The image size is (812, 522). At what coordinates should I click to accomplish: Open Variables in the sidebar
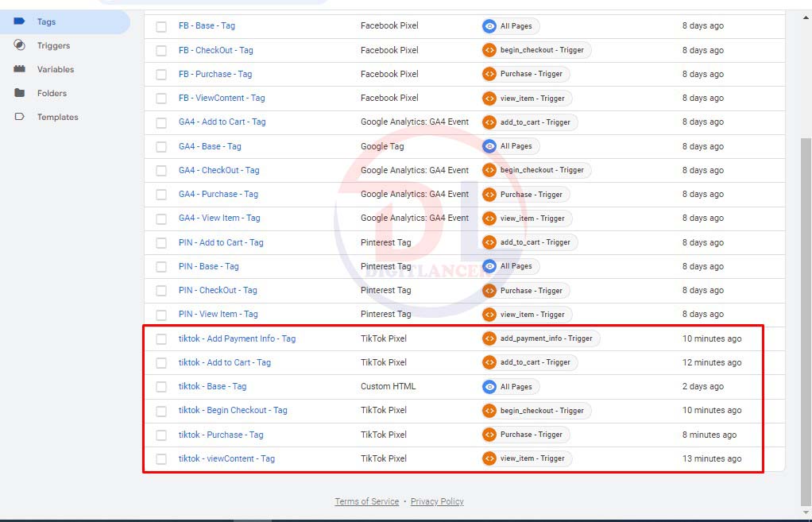[x=56, y=69]
